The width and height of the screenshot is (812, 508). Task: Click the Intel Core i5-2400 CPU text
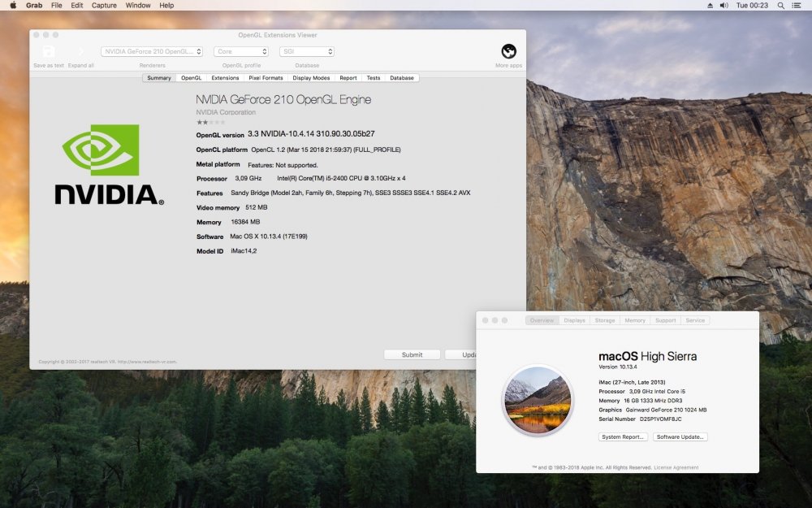tap(341, 178)
